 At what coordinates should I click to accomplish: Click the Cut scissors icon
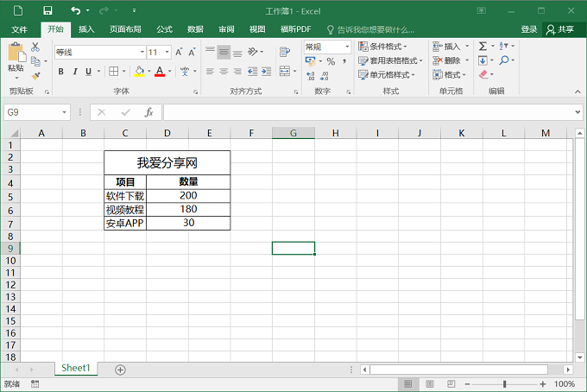click(35, 47)
